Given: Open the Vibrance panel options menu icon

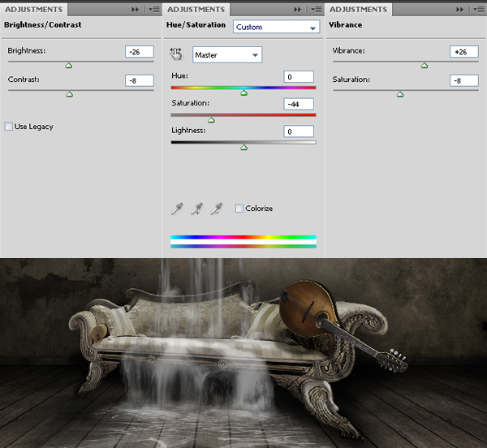Looking at the screenshot, I should (x=479, y=9).
